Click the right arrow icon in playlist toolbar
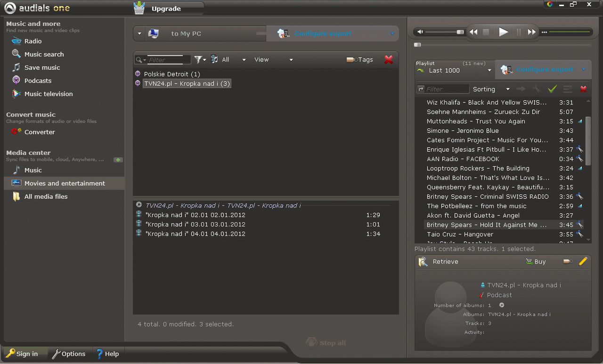 (521, 89)
